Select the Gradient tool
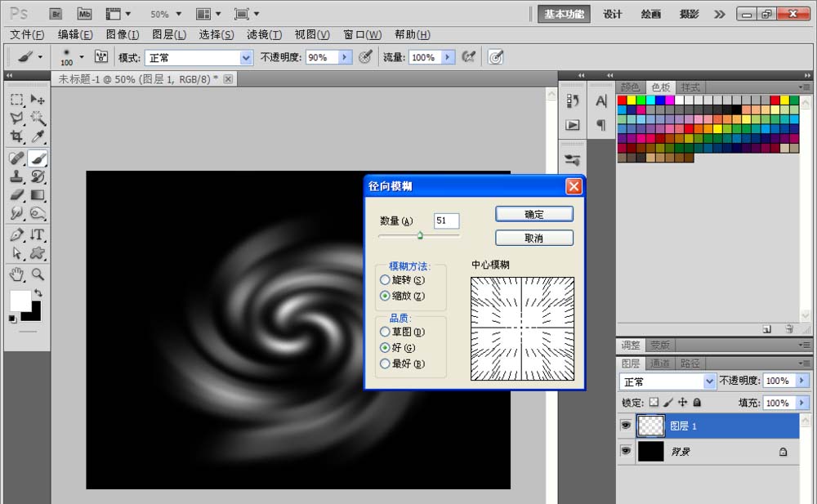Screen dimensions: 817x504 point(38,195)
